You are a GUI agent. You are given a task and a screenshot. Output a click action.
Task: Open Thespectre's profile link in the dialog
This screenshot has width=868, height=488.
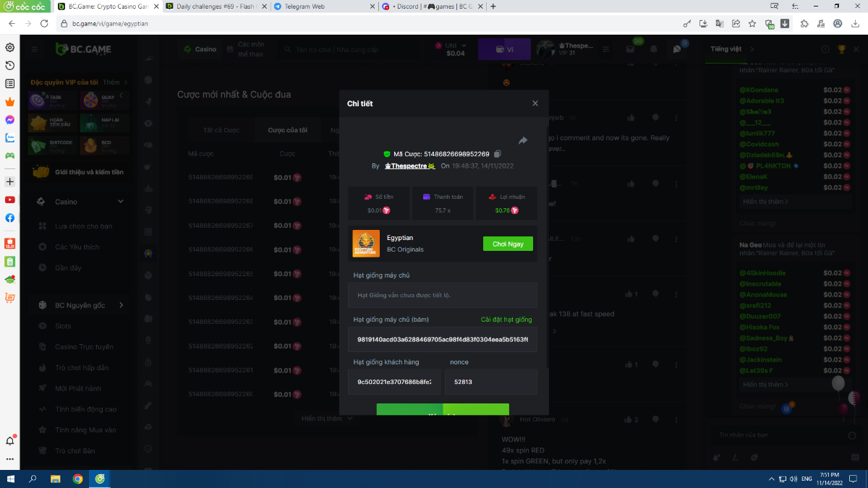(x=408, y=166)
